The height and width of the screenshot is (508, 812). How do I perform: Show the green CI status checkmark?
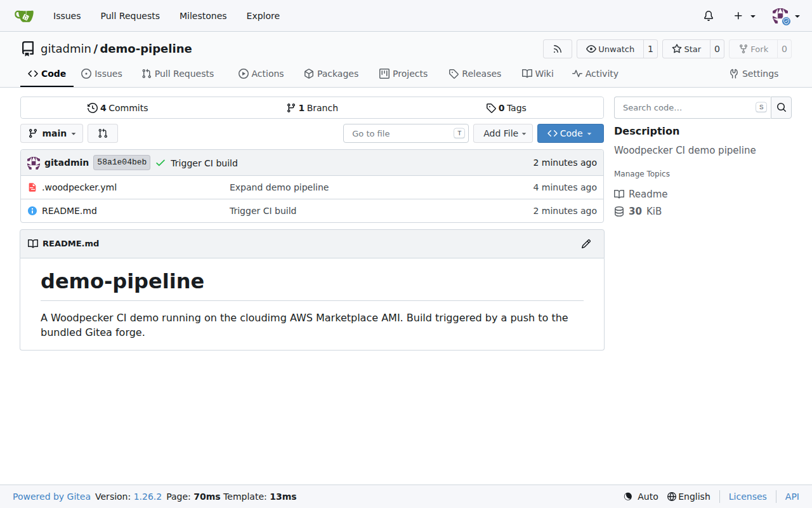point(160,163)
